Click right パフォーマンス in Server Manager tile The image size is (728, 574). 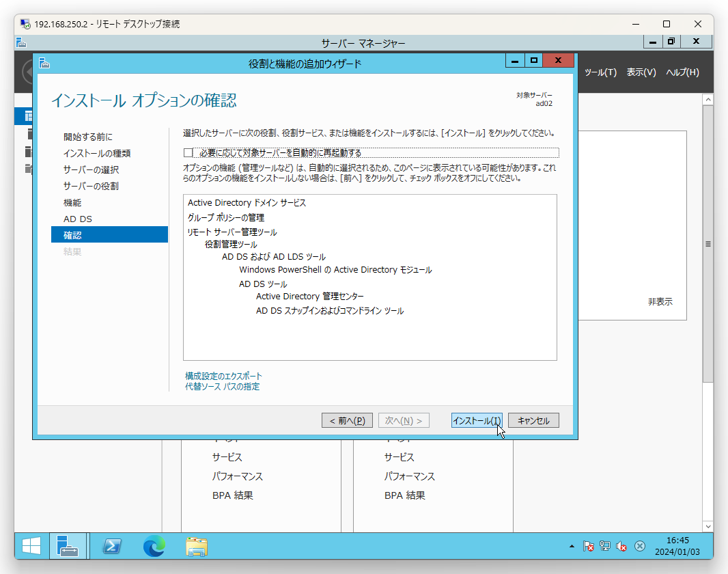(410, 476)
